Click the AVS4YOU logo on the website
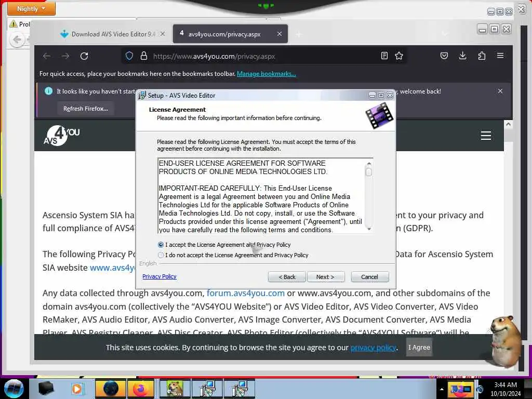 [x=61, y=136]
